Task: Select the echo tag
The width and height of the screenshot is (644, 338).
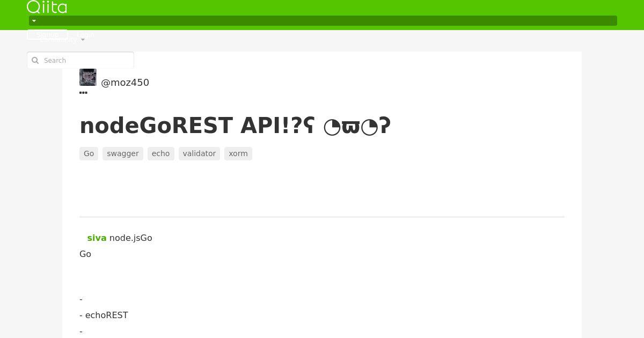Action: point(160,153)
